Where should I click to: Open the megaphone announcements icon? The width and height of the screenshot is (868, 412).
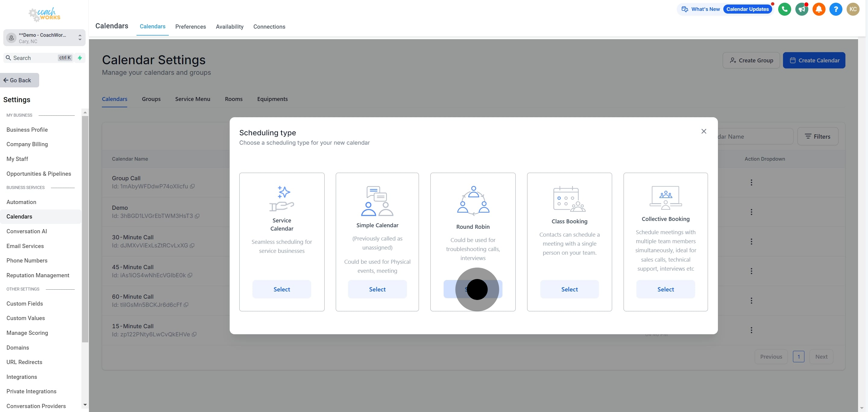point(802,9)
